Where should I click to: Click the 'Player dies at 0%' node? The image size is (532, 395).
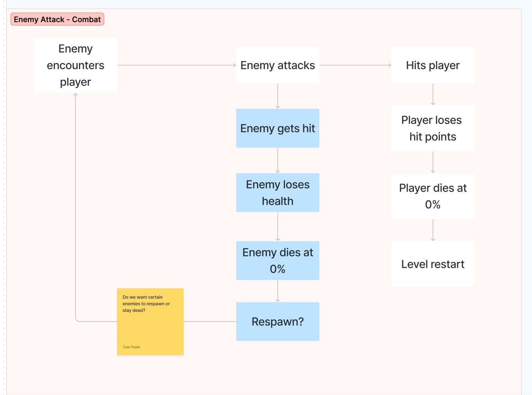[433, 196]
